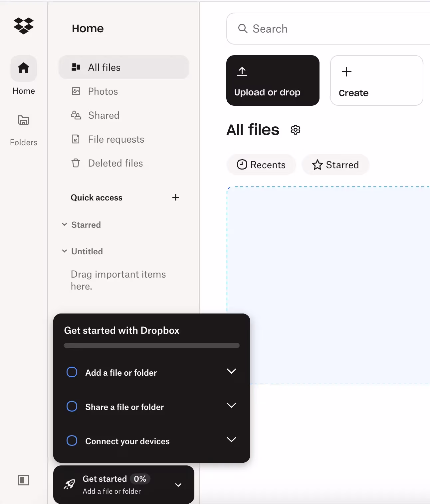Image resolution: width=430 pixels, height=504 pixels.
Task: Open Deleted files via trash icon
Action: pyautogui.click(x=76, y=163)
